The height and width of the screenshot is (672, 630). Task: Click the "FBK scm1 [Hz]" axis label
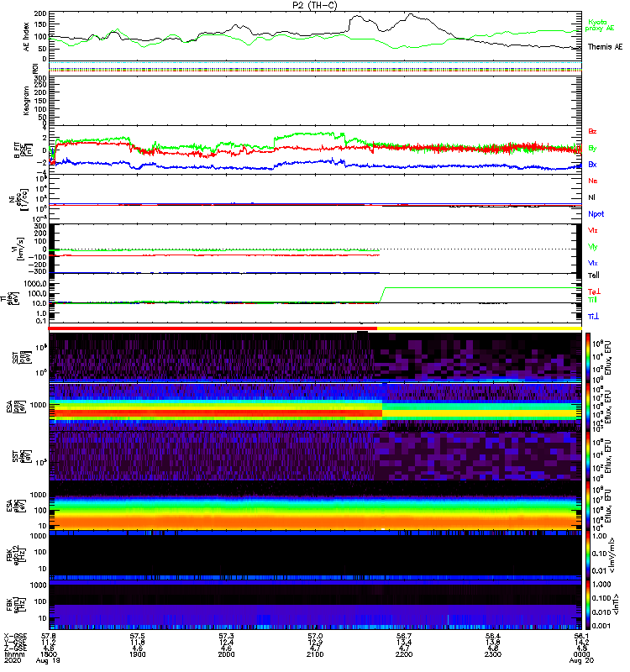[15, 603]
